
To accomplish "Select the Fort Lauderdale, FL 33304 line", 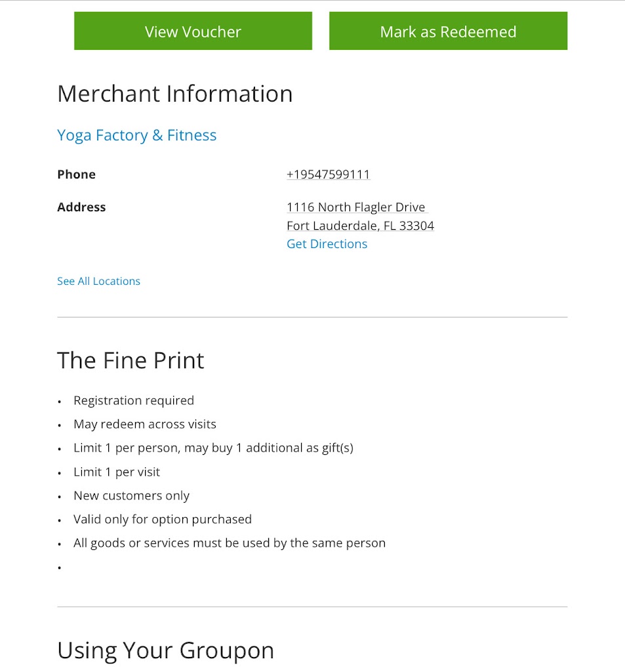I will coord(360,226).
